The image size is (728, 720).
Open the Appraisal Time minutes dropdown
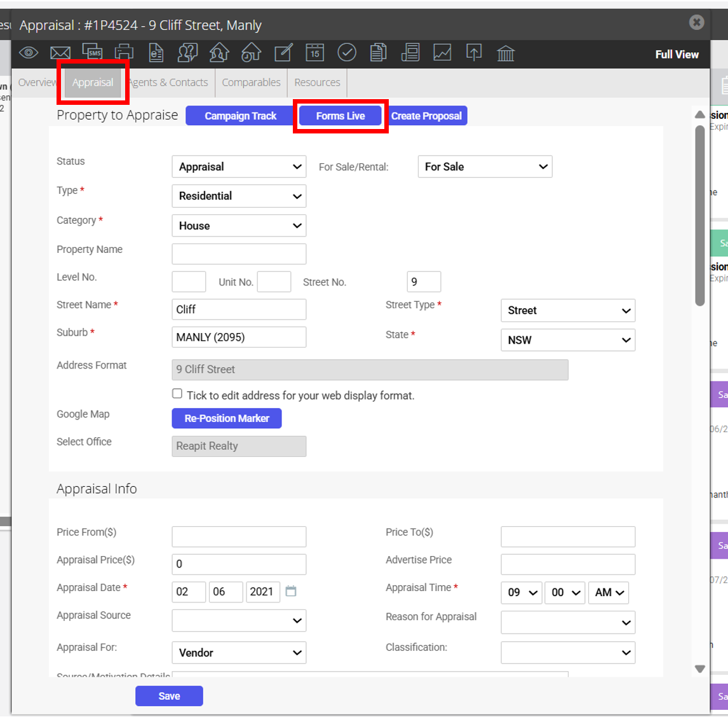[x=565, y=593]
